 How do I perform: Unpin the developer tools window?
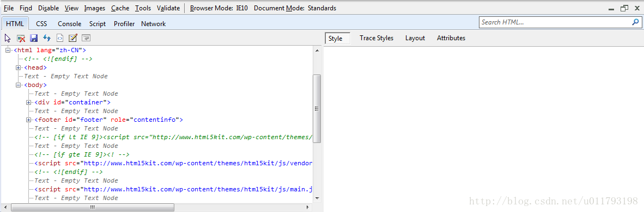(624, 8)
